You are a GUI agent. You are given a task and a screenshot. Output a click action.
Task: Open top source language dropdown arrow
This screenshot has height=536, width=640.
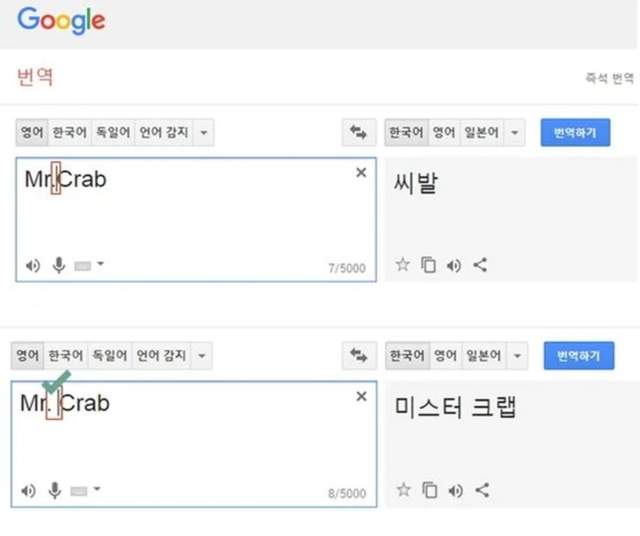click(x=204, y=133)
